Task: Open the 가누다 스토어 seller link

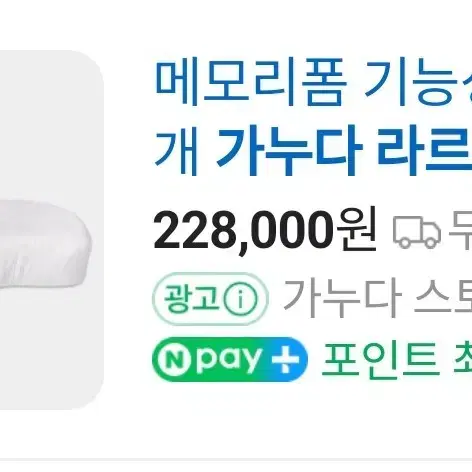Action: [x=378, y=299]
